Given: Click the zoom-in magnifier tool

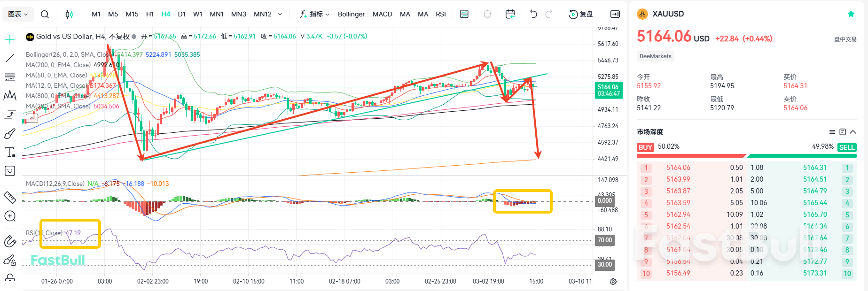Looking at the screenshot, I should point(10,216).
